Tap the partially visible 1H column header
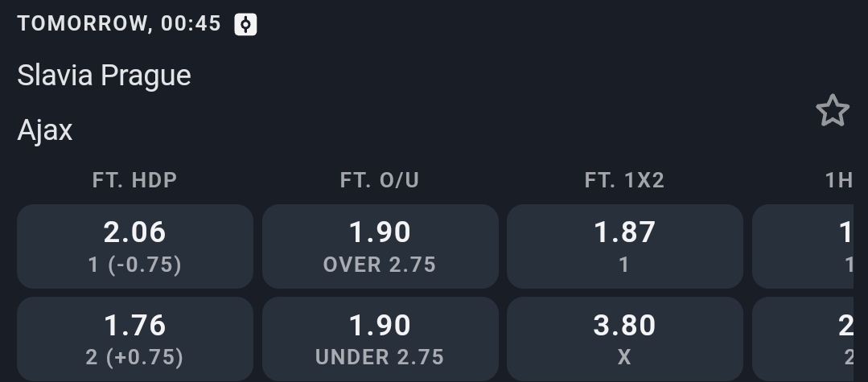 click(x=839, y=180)
